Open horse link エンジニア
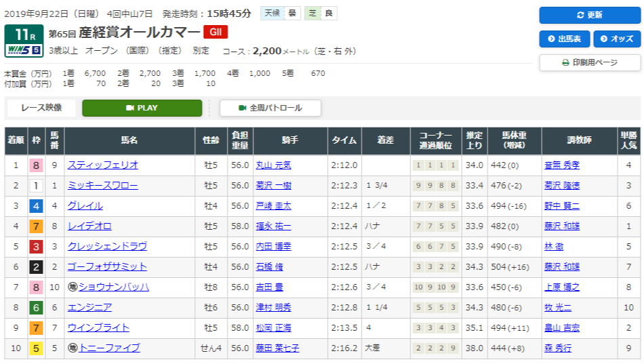This screenshot has width=644, height=364. click(x=89, y=308)
